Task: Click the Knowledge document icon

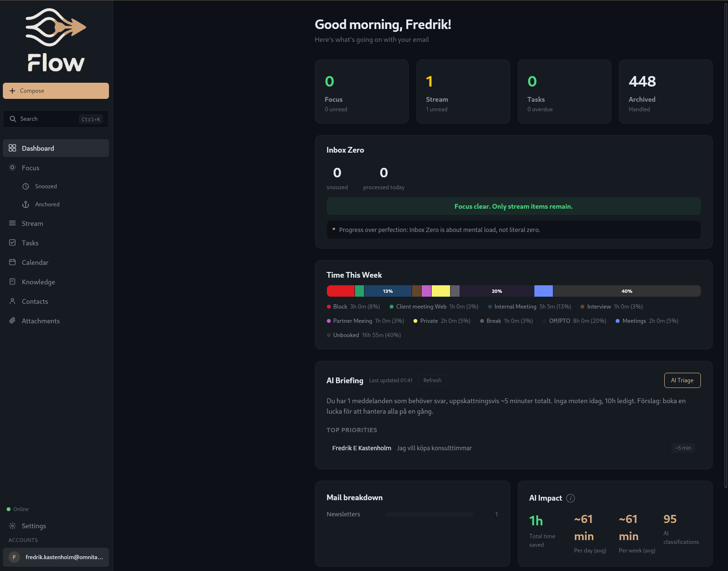Action: tap(13, 281)
